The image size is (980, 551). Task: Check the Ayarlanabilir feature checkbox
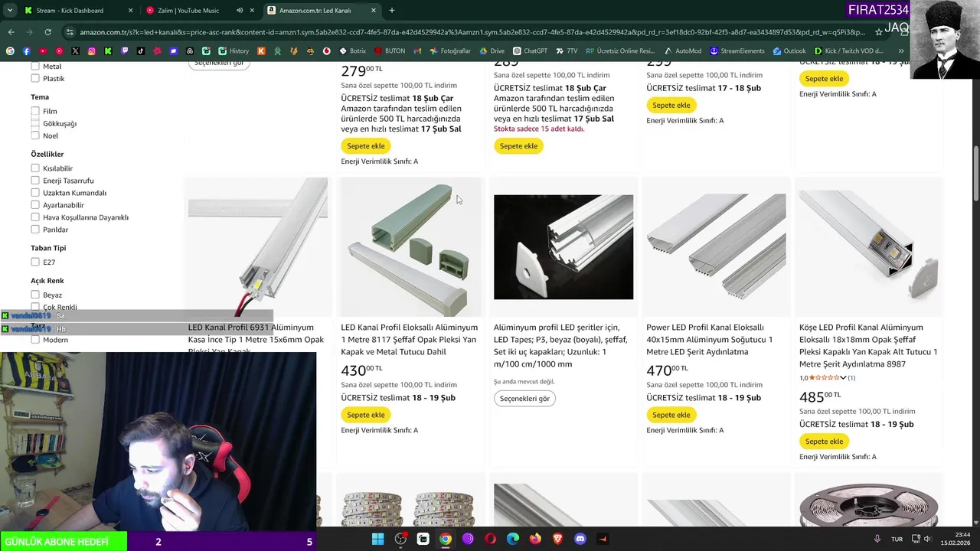click(x=35, y=205)
